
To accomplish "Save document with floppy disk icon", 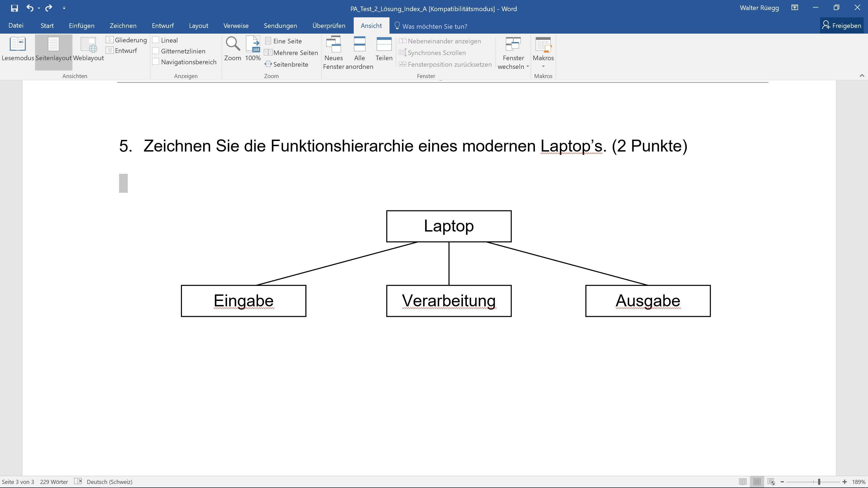I will (x=14, y=8).
